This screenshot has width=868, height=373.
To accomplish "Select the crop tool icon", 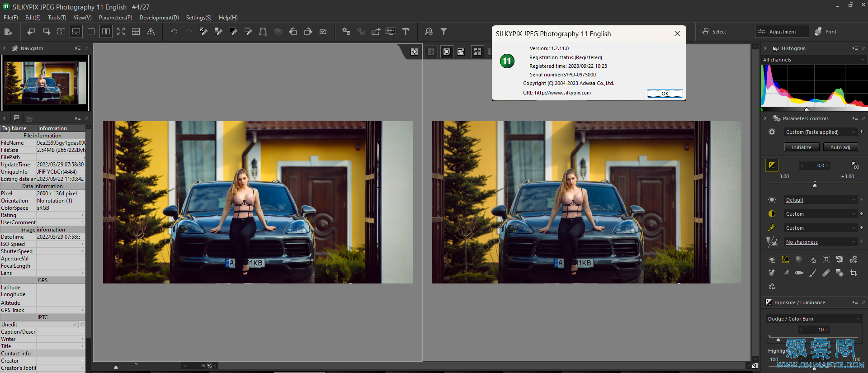I will coord(853,273).
